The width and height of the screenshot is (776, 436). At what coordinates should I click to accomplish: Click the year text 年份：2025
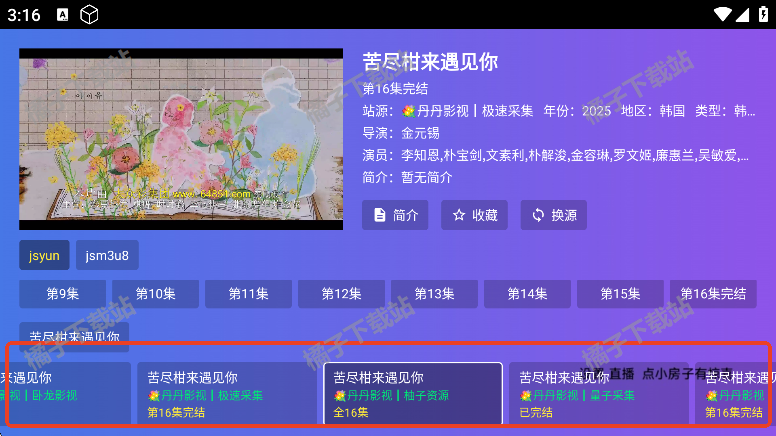coord(577,111)
